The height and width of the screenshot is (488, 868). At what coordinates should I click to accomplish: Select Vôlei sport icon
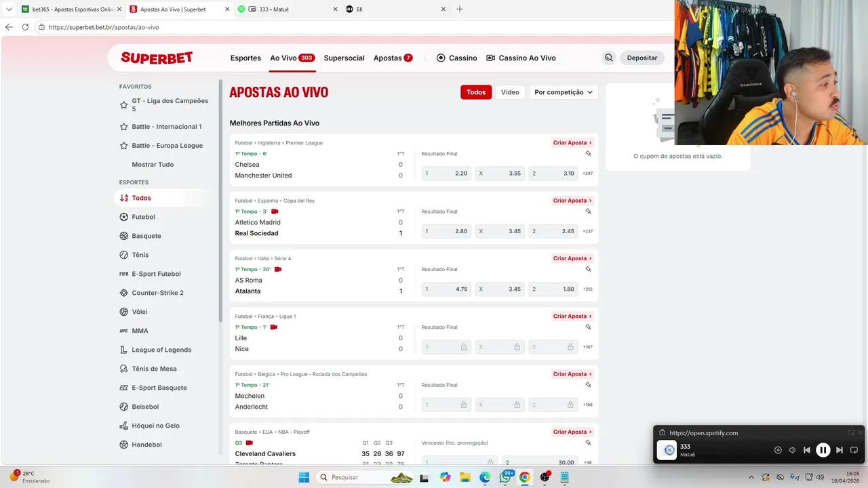click(123, 312)
